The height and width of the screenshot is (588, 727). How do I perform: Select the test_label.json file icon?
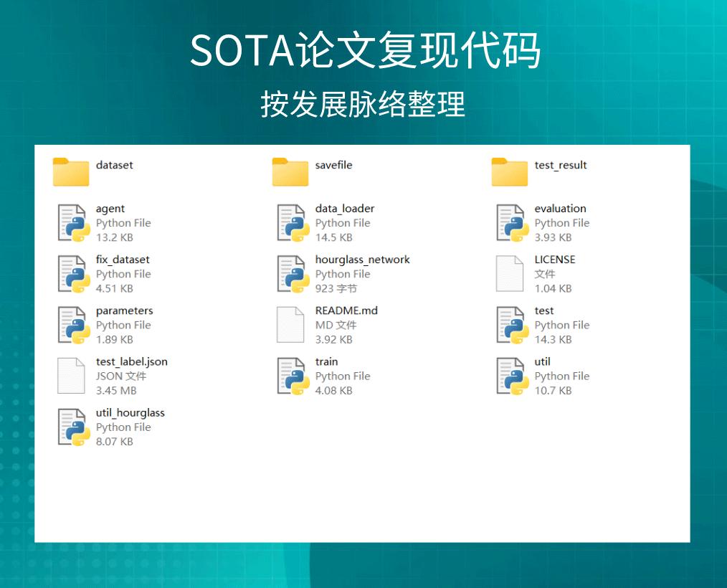coord(71,376)
